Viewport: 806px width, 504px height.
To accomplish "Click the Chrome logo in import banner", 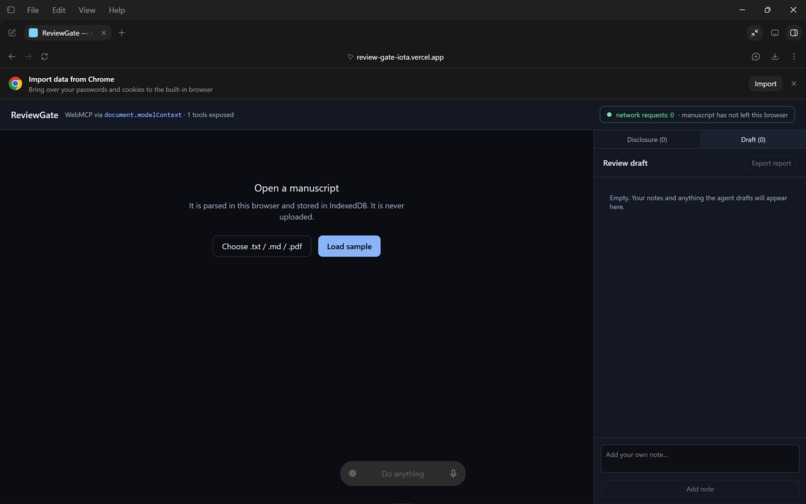I will coord(15,83).
